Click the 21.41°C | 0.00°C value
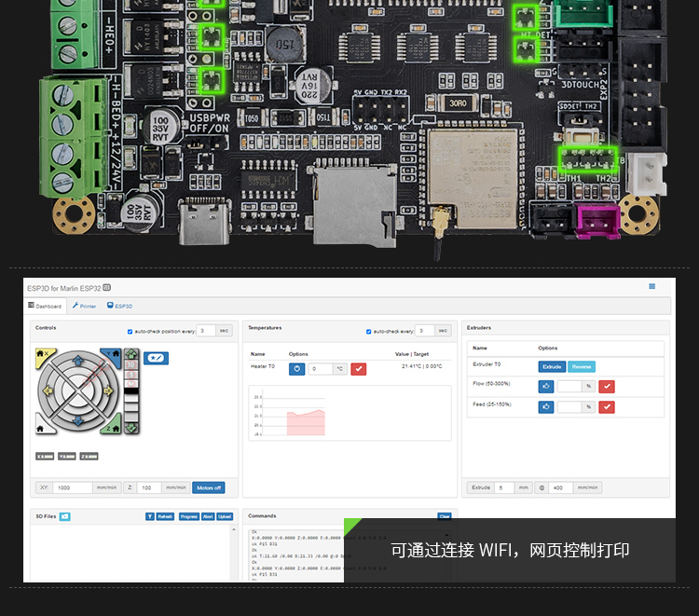The height and width of the screenshot is (616, 699). click(421, 366)
